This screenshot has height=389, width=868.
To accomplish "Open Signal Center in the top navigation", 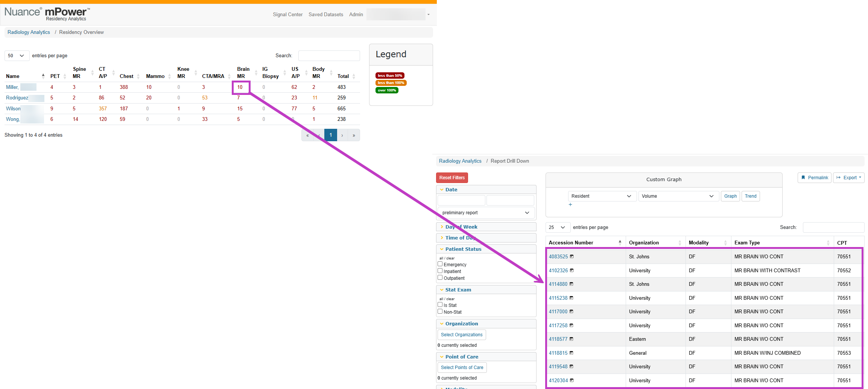I will tap(288, 15).
